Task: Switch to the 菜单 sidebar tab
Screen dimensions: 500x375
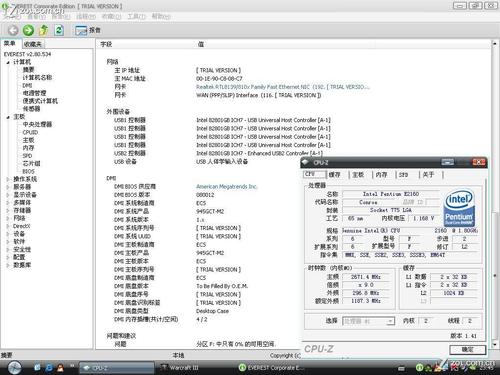Action: (x=10, y=44)
